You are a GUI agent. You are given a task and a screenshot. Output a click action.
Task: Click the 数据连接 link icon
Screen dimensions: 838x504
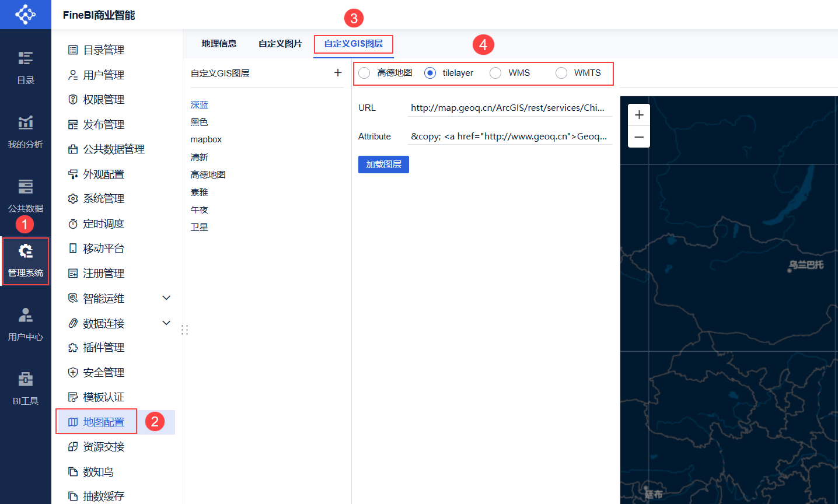point(73,323)
